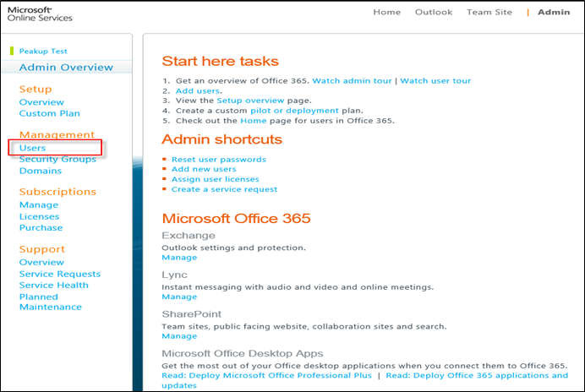The width and height of the screenshot is (585, 392).
Task: Open Purchase under Subscriptions
Action: click(41, 228)
